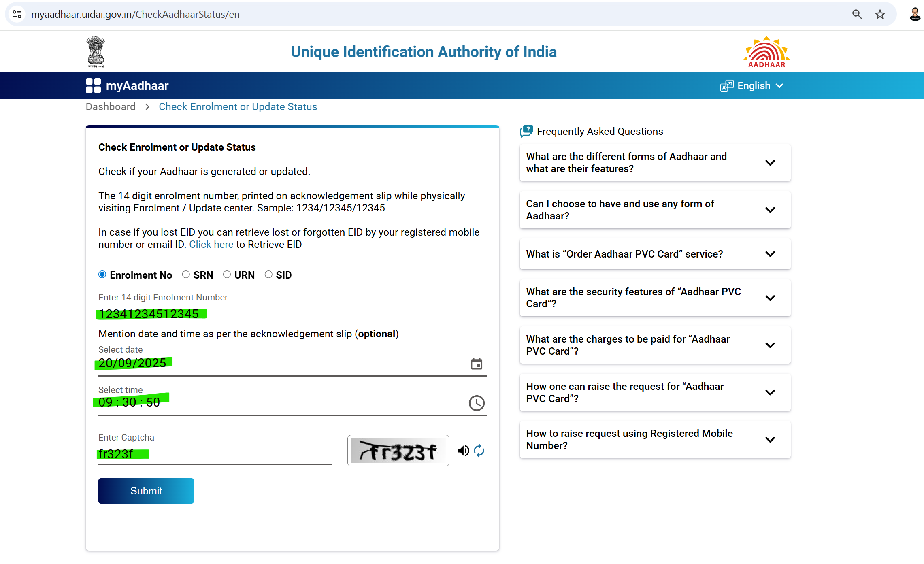This screenshot has width=924, height=564.
Task: Go to Dashboard via breadcrumb
Action: click(111, 106)
